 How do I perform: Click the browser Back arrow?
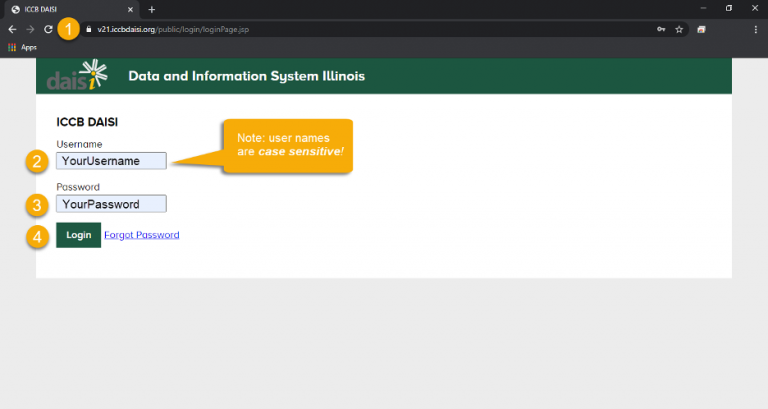[x=11, y=30]
